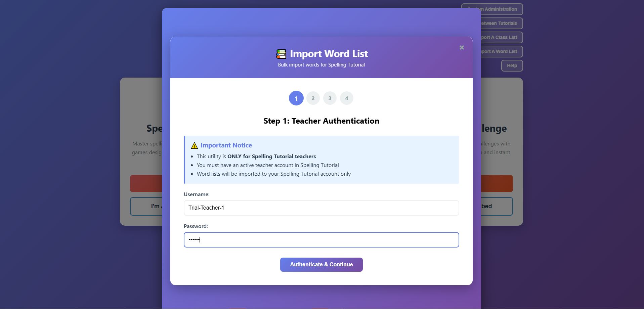Select step 4 in the progress indicator

pyautogui.click(x=347, y=98)
